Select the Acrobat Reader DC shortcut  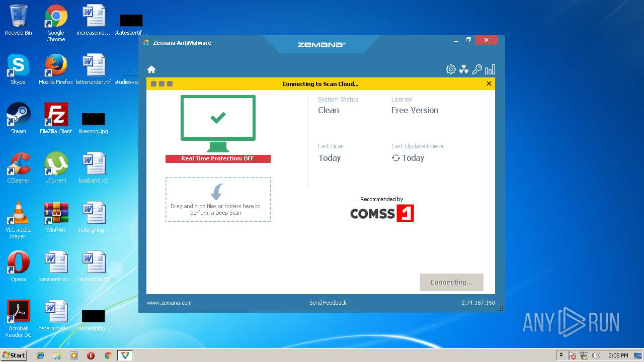[18, 319]
